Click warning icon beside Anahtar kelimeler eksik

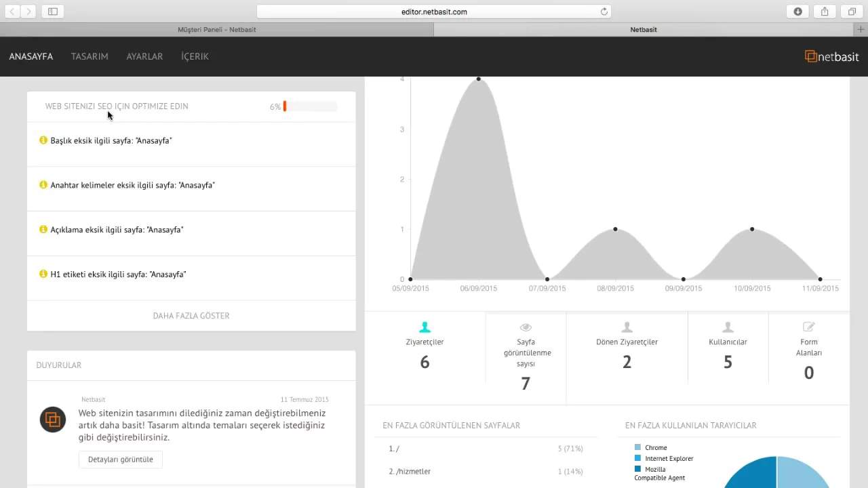point(43,185)
